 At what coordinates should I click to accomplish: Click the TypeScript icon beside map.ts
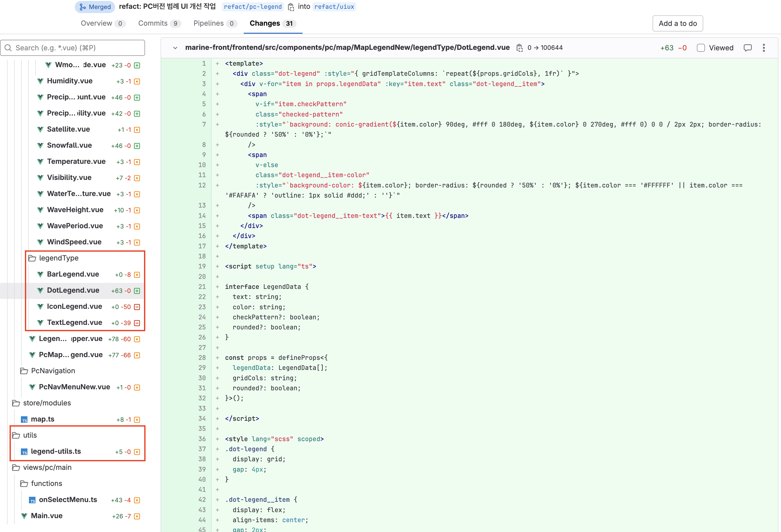(x=24, y=420)
